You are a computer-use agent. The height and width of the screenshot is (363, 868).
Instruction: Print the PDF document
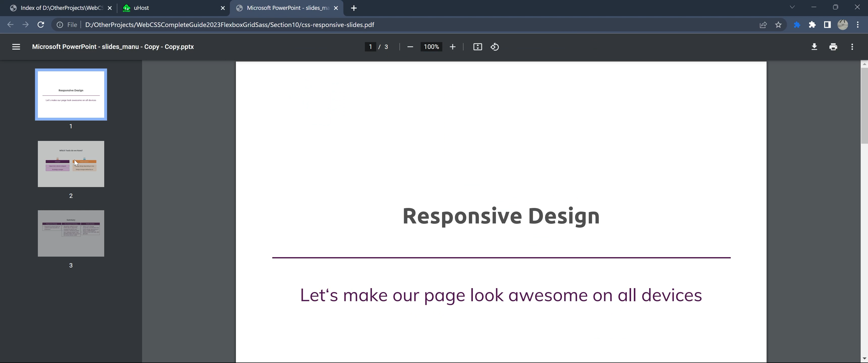[x=833, y=47]
